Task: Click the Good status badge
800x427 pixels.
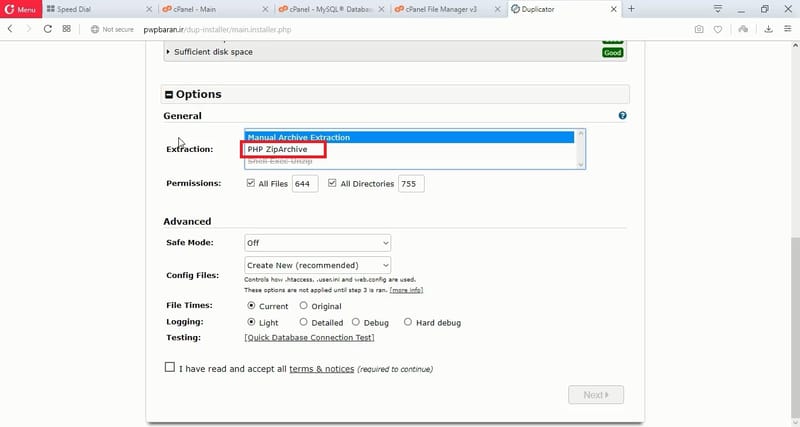Action: [612, 53]
